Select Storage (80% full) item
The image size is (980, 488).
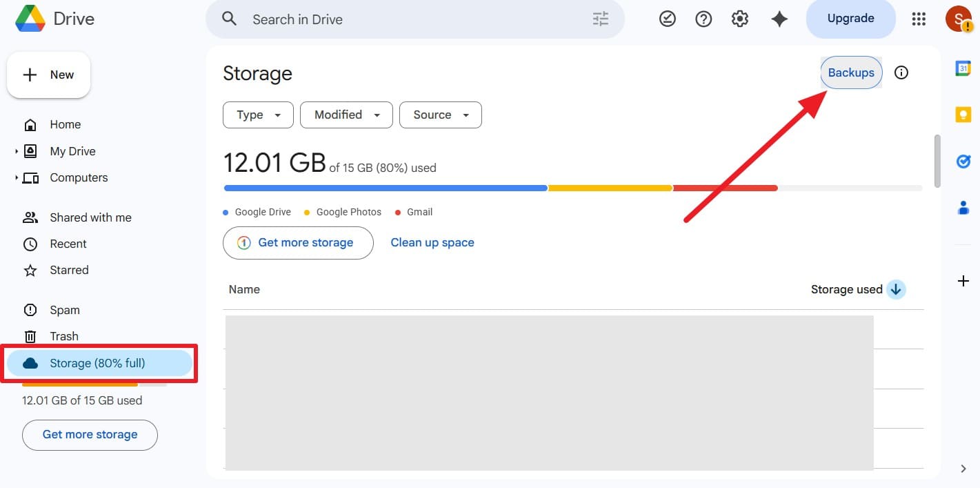[100, 363]
